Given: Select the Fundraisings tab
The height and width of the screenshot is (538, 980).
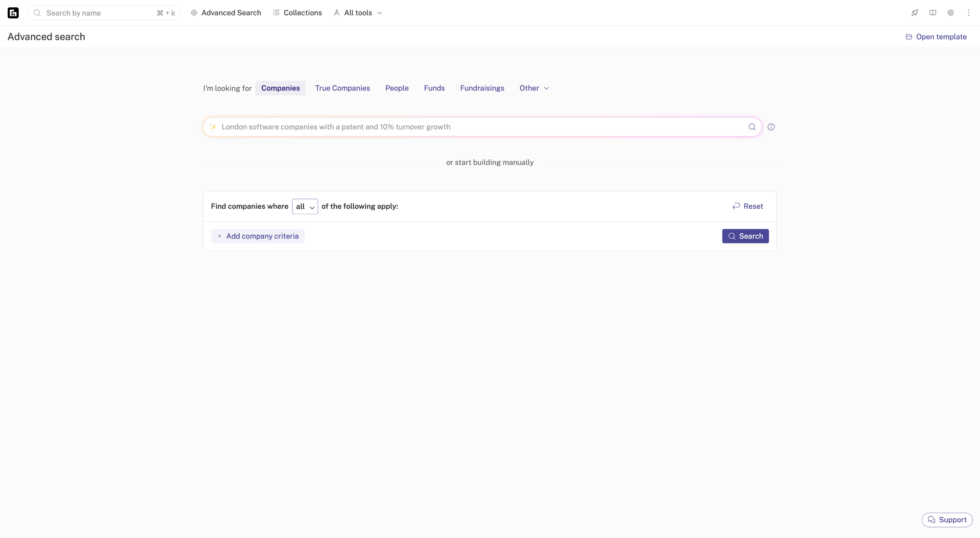Looking at the screenshot, I should click(482, 88).
